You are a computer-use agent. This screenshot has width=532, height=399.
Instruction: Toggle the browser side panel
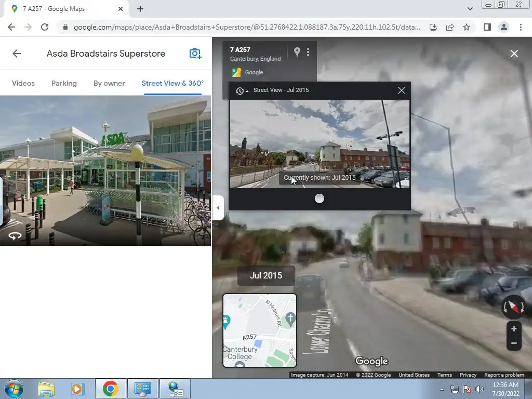pos(487,27)
